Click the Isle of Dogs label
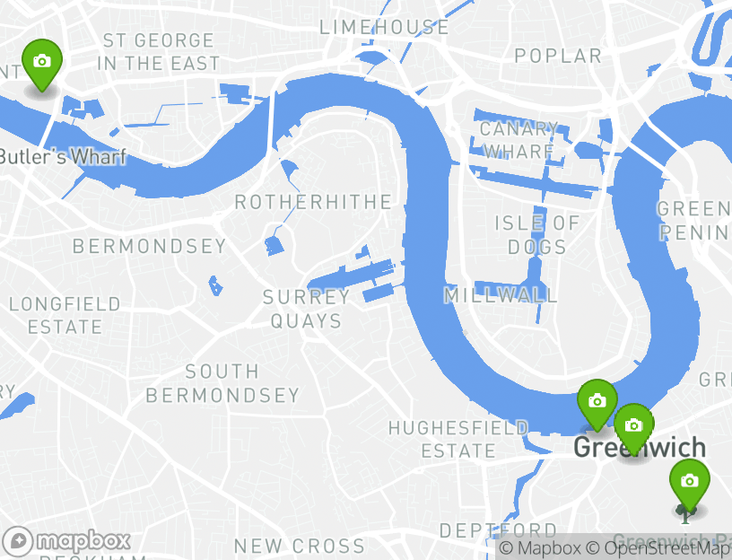 [536, 235]
